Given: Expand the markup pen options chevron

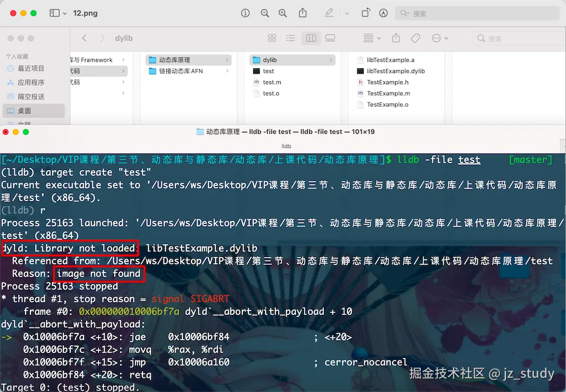Looking at the screenshot, I should (347, 14).
